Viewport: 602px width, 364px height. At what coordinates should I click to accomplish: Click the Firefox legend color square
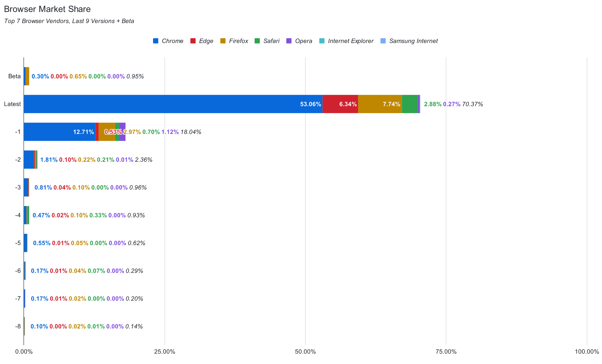[223, 41]
